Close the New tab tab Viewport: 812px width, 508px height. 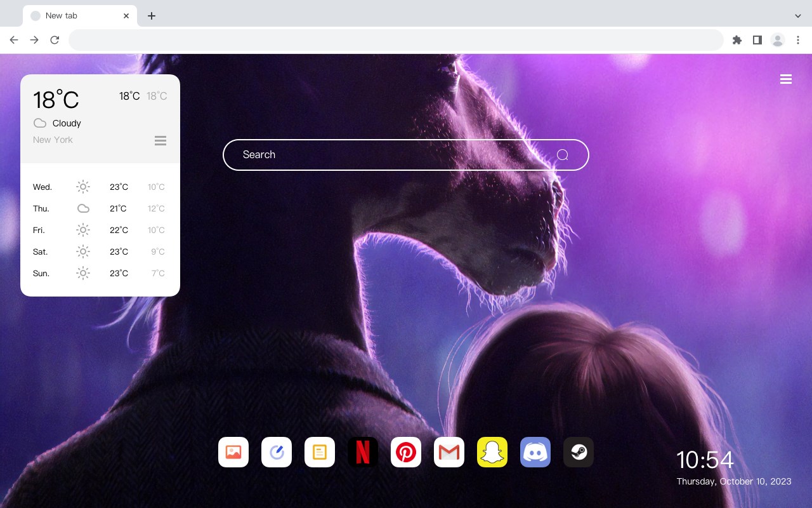[126, 16]
